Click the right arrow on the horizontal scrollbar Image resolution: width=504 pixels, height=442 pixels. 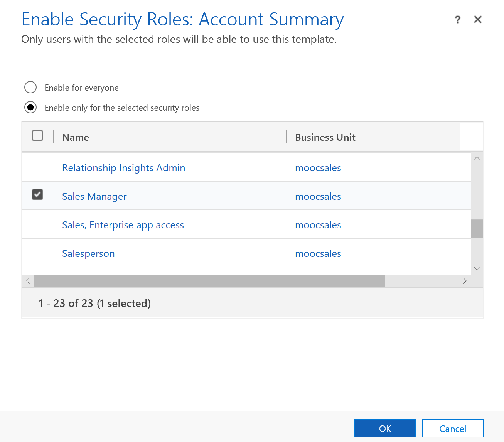(x=465, y=281)
